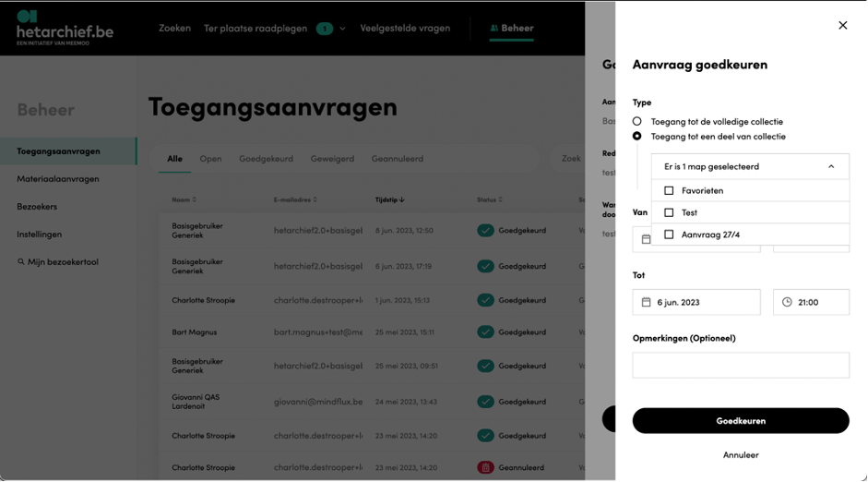The height and width of the screenshot is (482, 868).
Task: Open Veelgestelde vragen page
Action: click(x=405, y=29)
